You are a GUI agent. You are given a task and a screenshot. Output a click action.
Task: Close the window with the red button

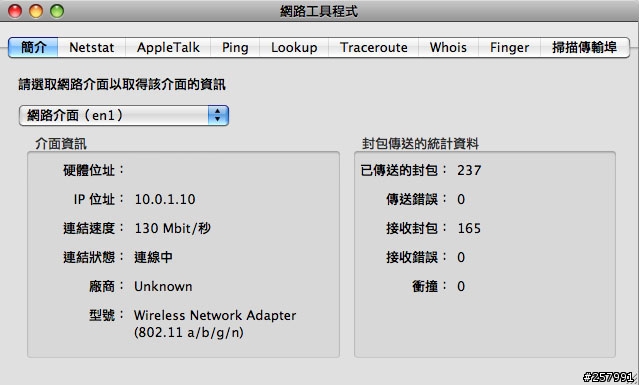(15, 11)
